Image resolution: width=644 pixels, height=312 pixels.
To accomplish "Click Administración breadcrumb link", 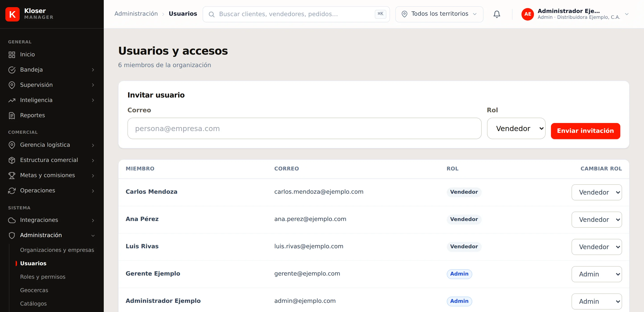I will 136,14.
